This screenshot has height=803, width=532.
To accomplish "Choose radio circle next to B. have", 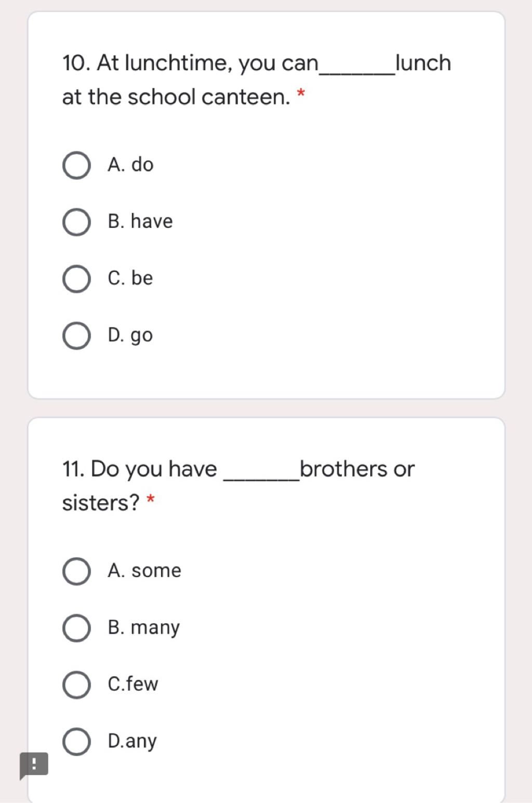I will (x=76, y=222).
